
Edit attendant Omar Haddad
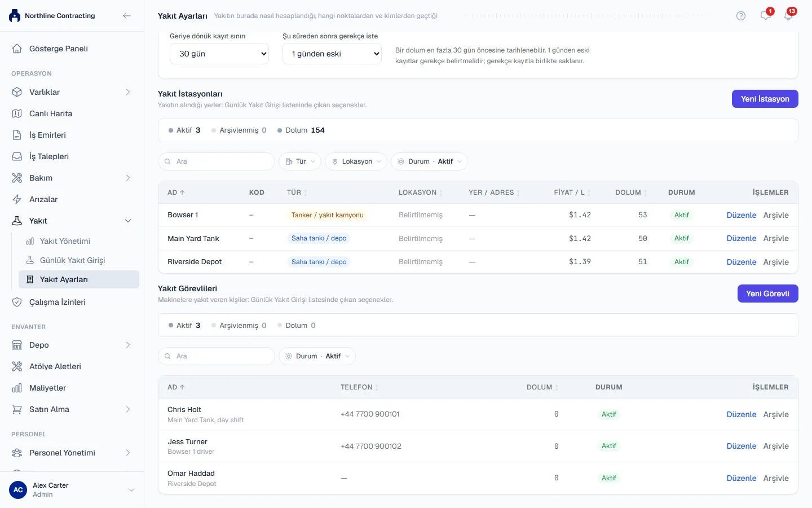(742, 478)
